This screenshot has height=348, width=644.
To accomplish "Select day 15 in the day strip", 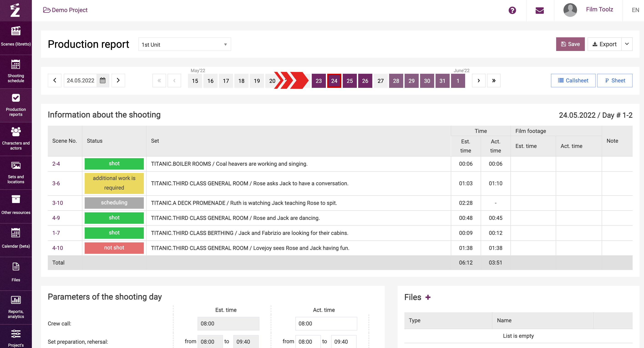I will [x=195, y=81].
